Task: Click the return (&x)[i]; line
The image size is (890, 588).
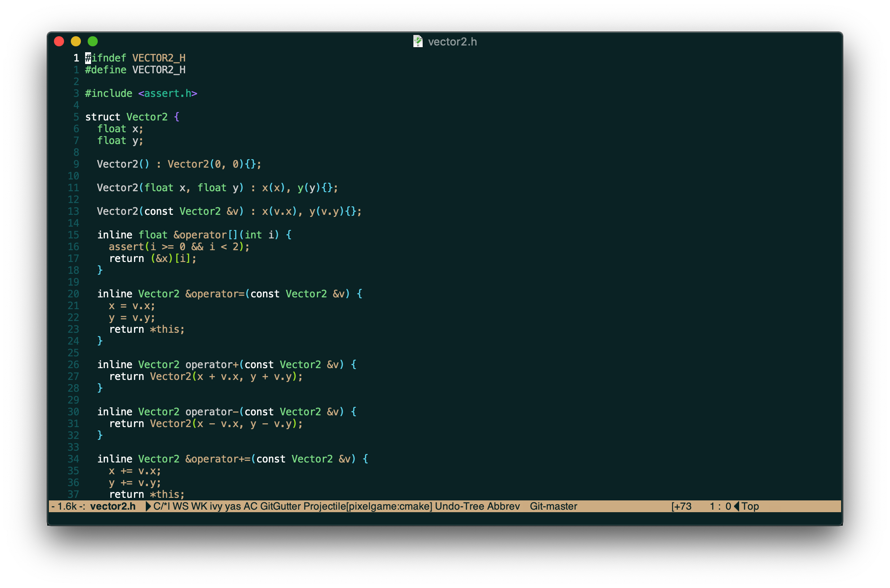Action: 153,258
